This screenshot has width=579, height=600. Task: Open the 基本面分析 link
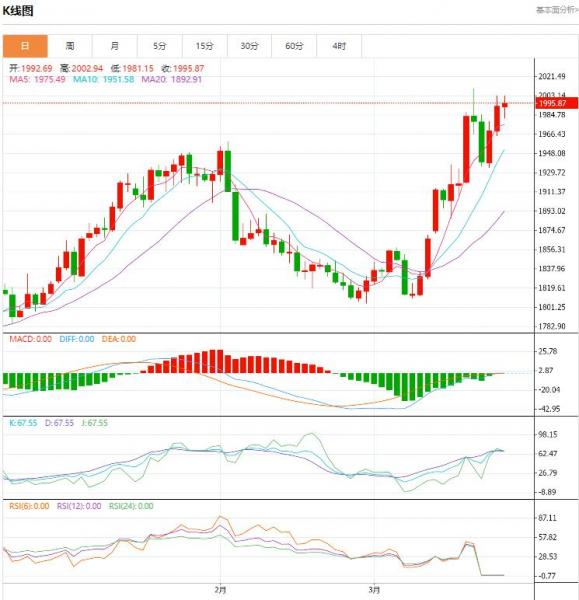click(x=557, y=10)
